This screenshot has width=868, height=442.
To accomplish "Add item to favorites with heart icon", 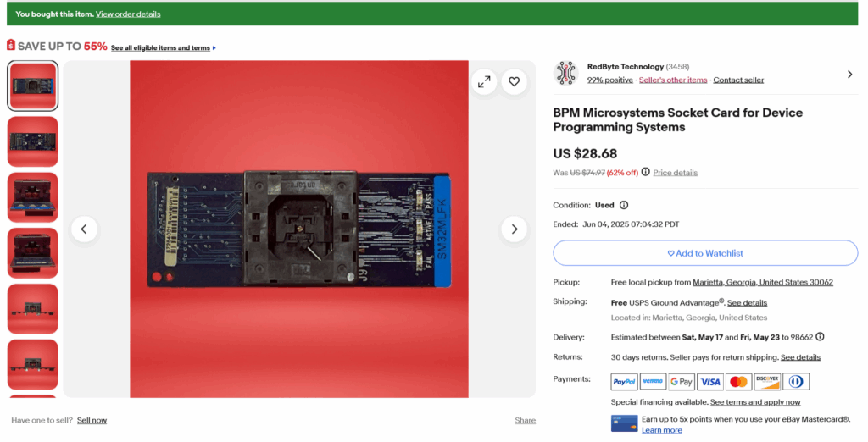I will click(515, 82).
